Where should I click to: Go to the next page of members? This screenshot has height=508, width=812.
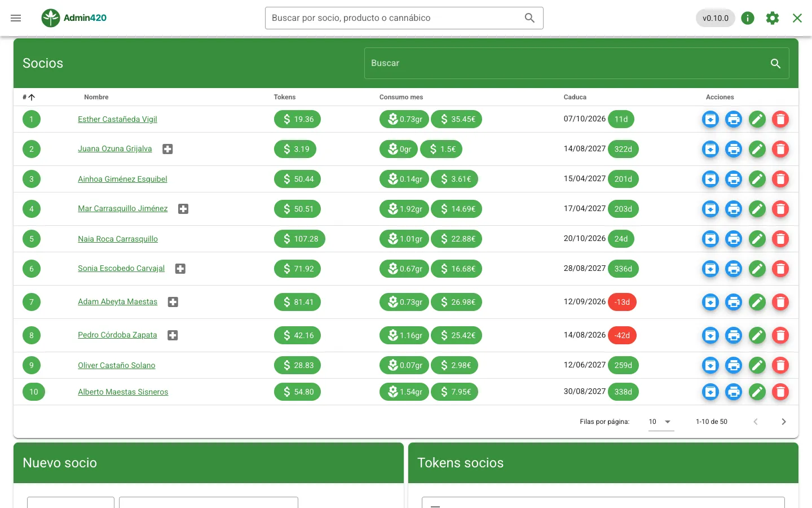coord(784,422)
